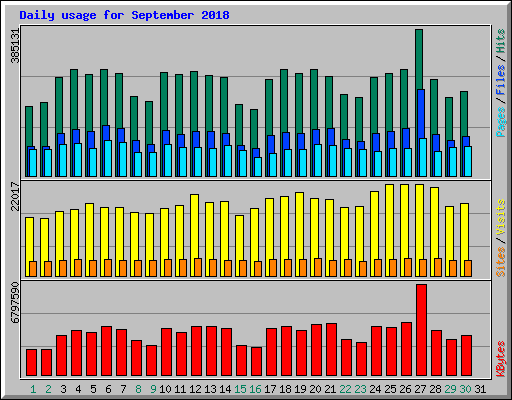Click the 'Pages' legend label
Image resolution: width=512 pixels, height=400 pixels.
pos(501,122)
